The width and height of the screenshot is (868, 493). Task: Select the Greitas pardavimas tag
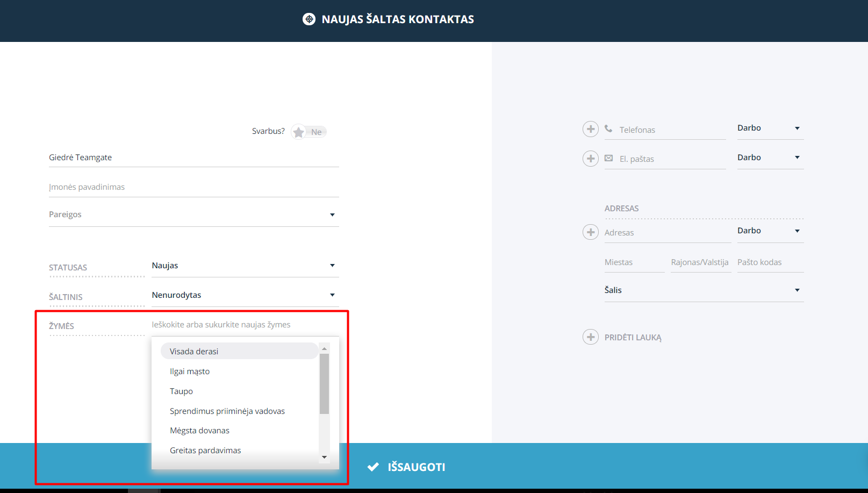coord(239,451)
